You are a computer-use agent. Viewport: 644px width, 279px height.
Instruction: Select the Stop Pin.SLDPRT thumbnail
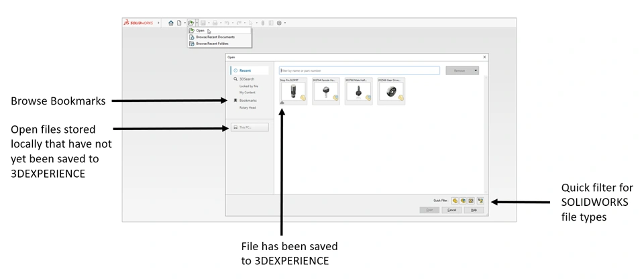293,91
